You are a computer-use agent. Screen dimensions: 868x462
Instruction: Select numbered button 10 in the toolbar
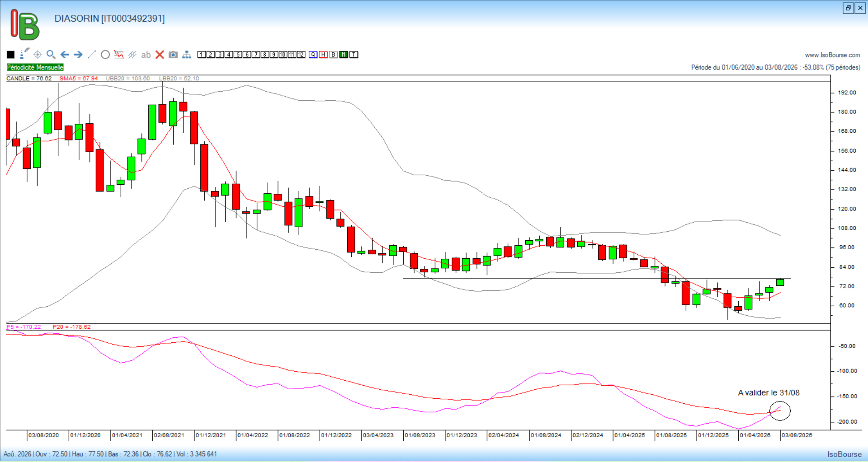[283, 55]
